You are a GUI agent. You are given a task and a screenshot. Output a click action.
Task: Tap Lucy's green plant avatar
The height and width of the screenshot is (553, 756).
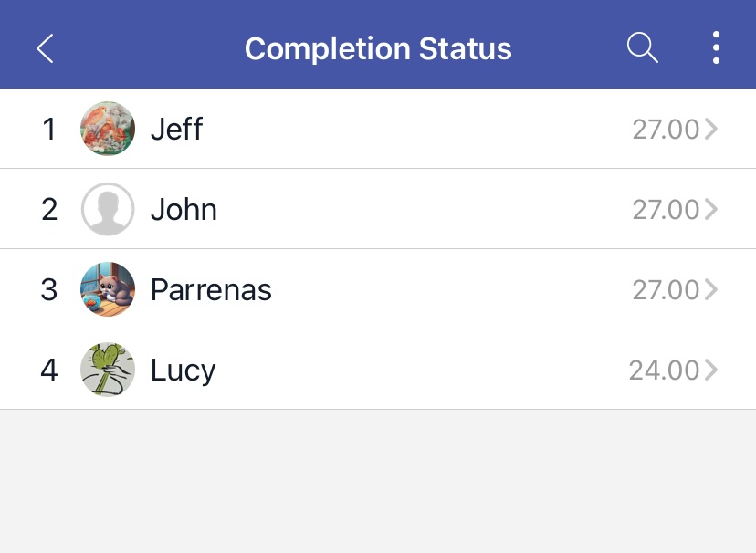(x=108, y=370)
